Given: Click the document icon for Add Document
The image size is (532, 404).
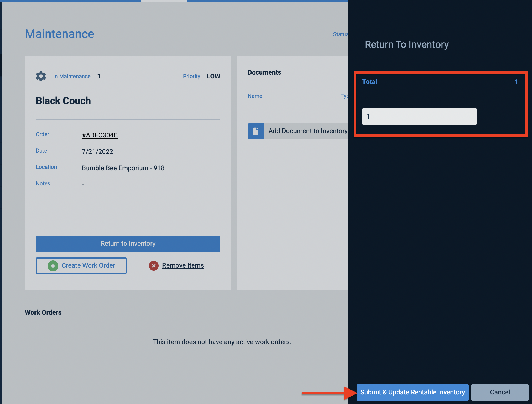Looking at the screenshot, I should tap(256, 131).
